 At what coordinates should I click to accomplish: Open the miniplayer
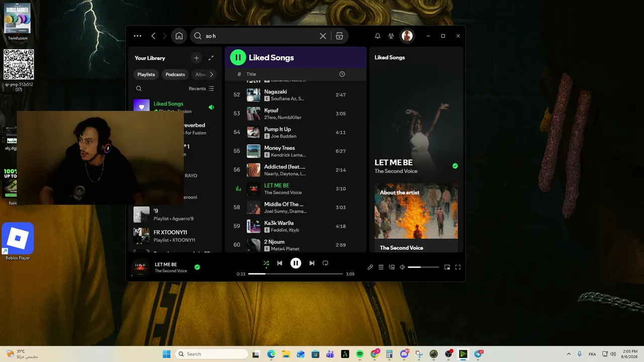click(x=447, y=267)
